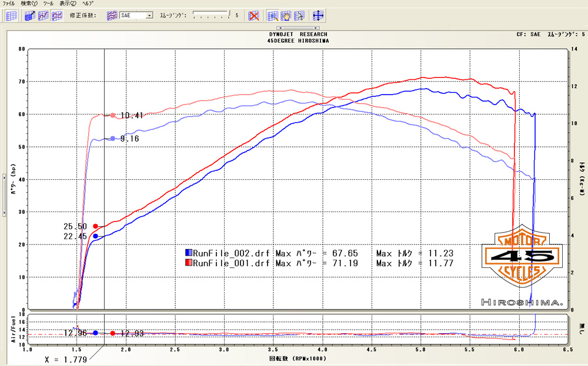The height and width of the screenshot is (366, 588).
Task: Click the grid display icon in toolbar
Action: [12, 16]
